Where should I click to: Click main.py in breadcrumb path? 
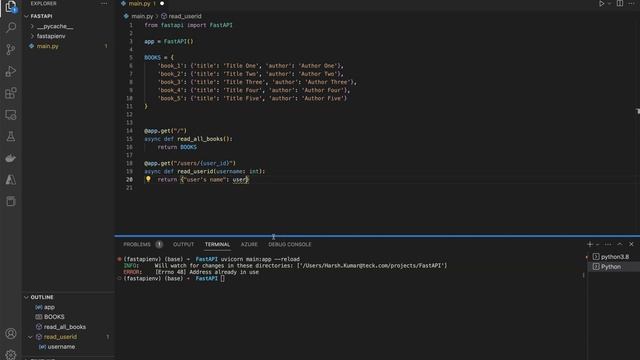pos(142,16)
